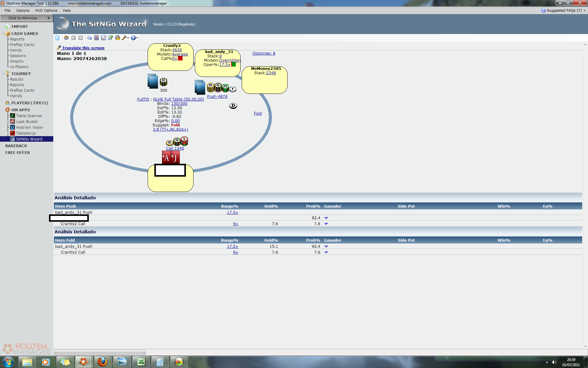Click the Fold action link

pos(258,113)
